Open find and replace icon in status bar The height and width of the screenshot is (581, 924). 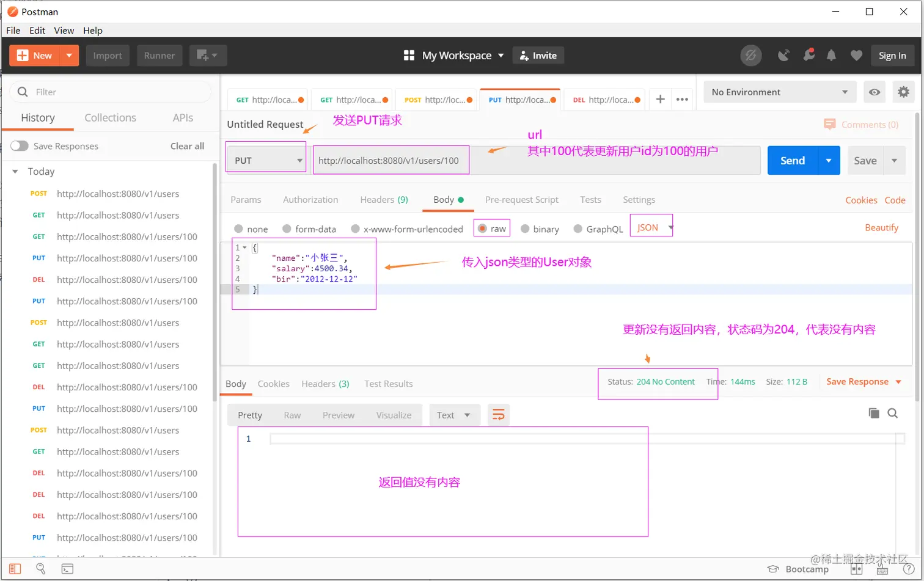41,569
